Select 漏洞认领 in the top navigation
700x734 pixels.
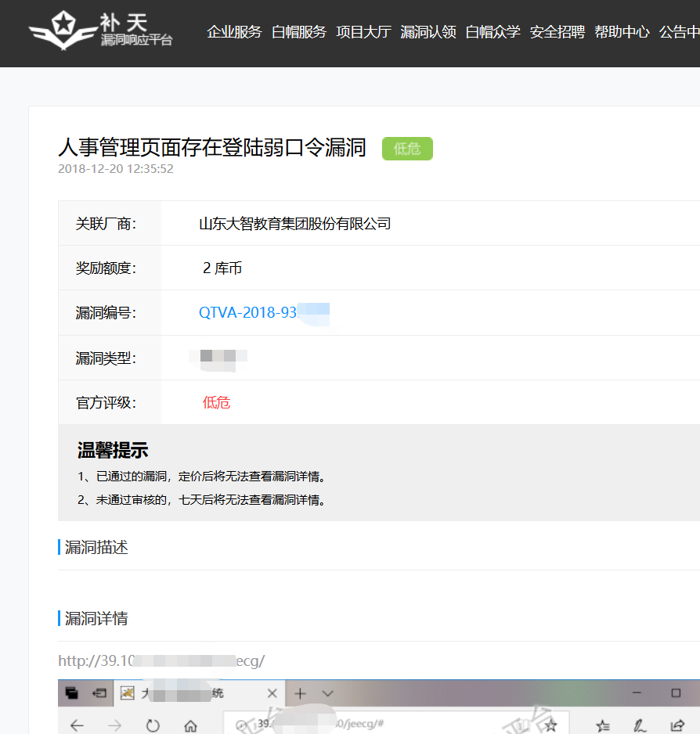(x=428, y=32)
